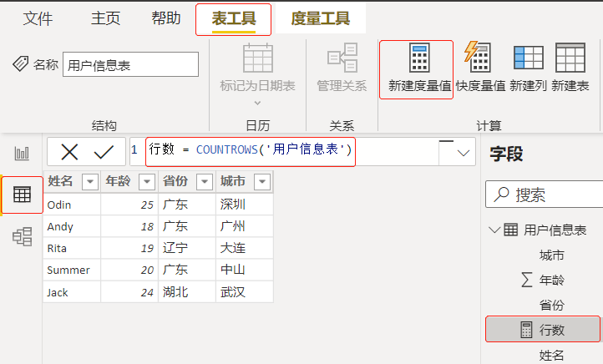603x364 pixels.
Task: Click the cell containing Summer
Action: 72,270
